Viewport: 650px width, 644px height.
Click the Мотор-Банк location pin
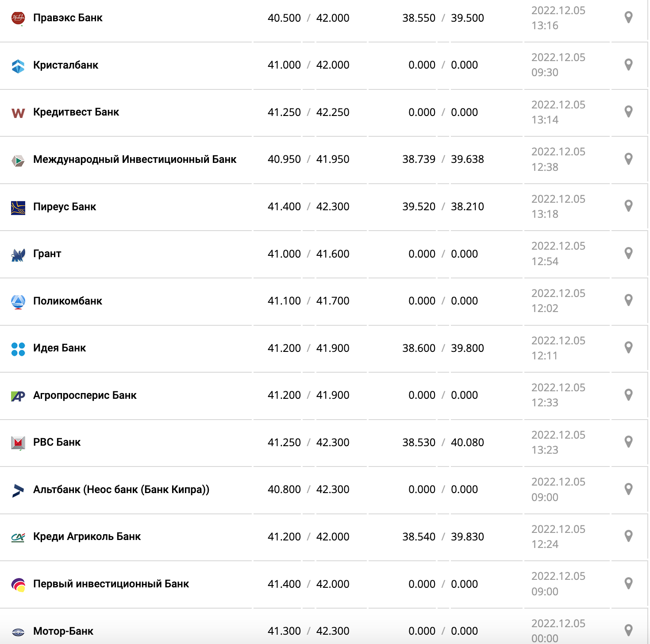point(628,630)
